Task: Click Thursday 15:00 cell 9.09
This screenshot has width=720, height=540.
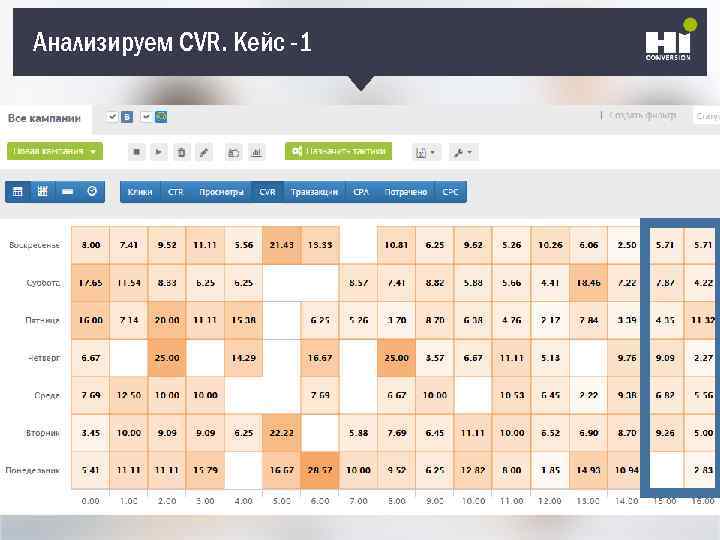Action: pyautogui.click(x=665, y=358)
